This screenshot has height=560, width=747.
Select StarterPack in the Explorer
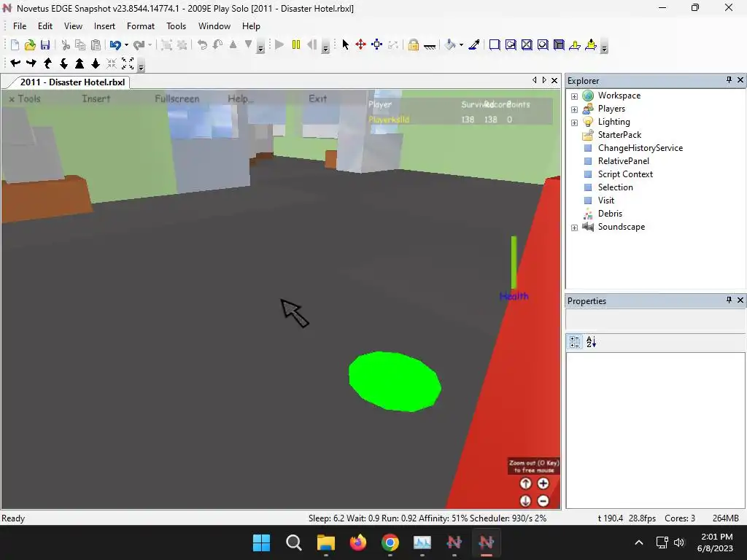coord(619,135)
